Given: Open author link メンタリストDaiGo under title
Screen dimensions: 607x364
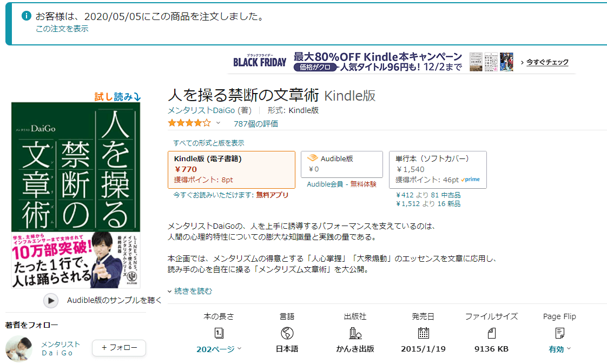Looking at the screenshot, I should tap(201, 110).
